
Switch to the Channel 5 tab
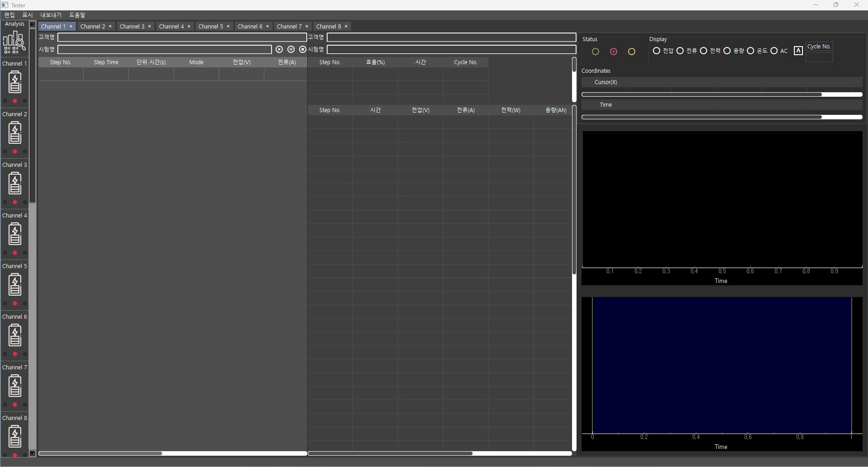pos(211,26)
